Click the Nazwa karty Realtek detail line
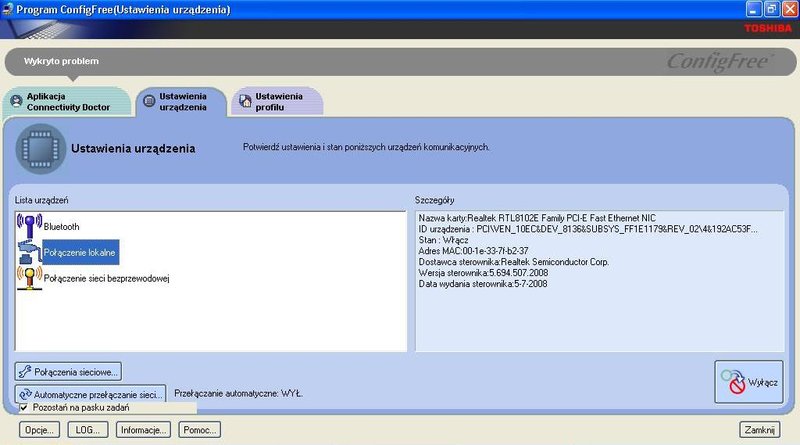 click(537, 218)
